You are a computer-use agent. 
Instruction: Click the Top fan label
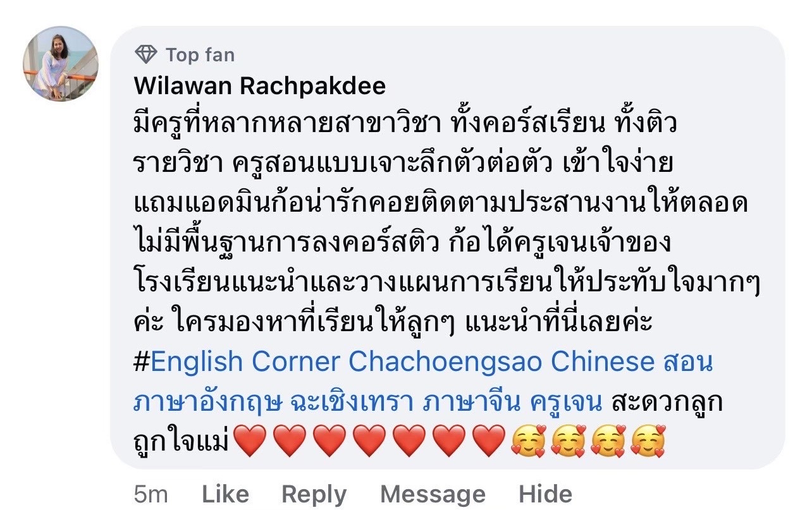[x=200, y=55]
